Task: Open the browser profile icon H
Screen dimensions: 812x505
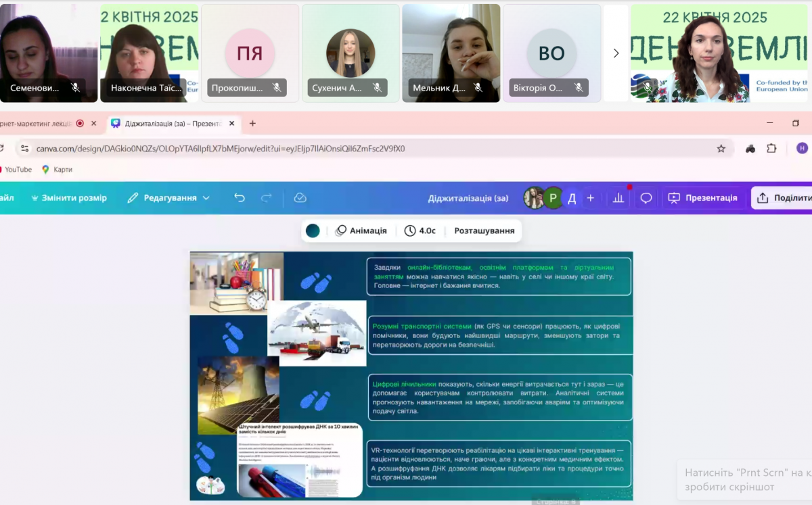Action: (x=802, y=148)
